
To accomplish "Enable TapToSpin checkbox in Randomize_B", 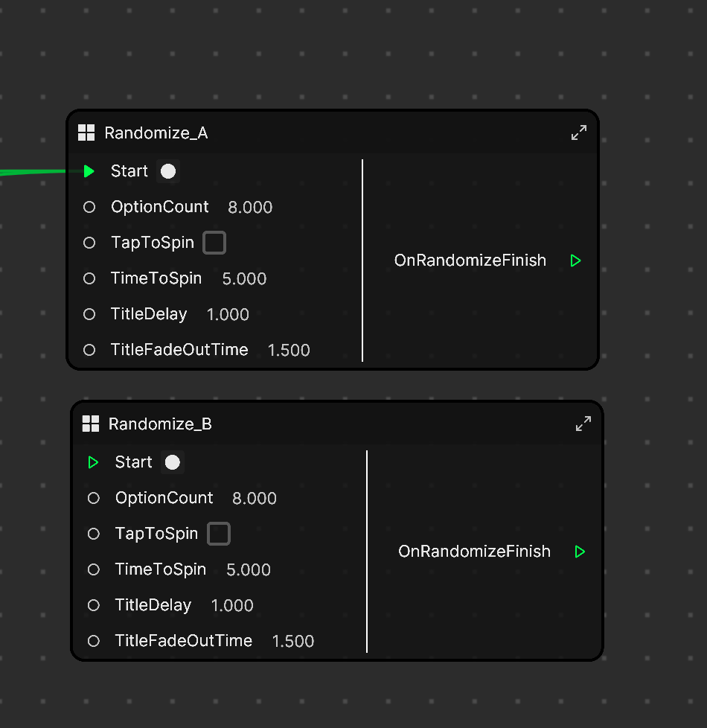I will 219,534.
